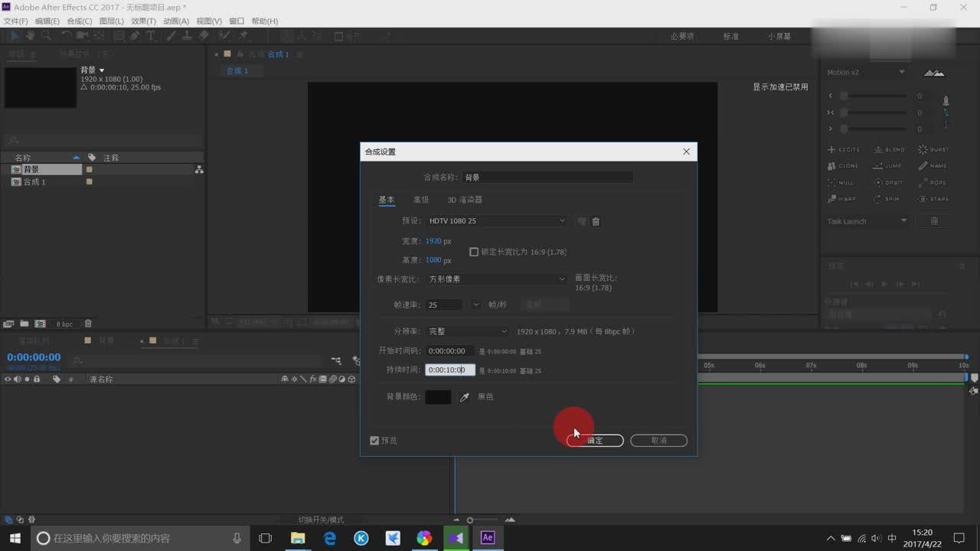980x551 pixels.
Task: Select the Clone Stamp tool
Action: 188,35
